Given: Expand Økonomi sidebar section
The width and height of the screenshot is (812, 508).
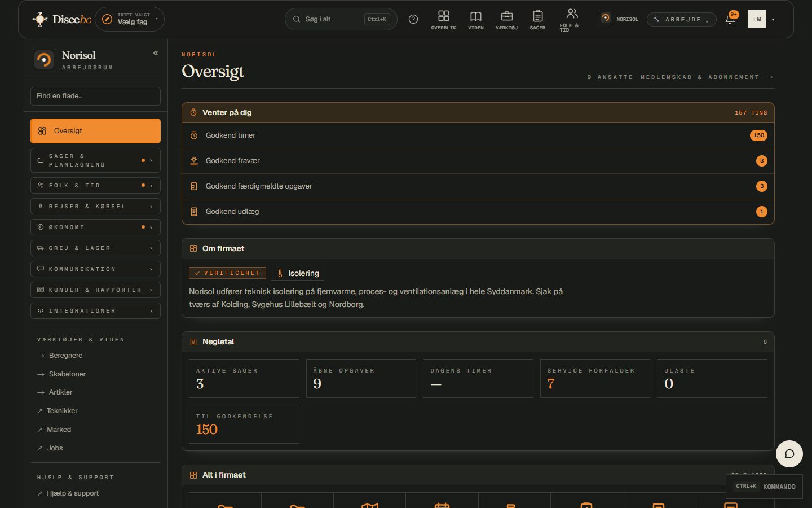Looking at the screenshot, I should click(x=95, y=227).
